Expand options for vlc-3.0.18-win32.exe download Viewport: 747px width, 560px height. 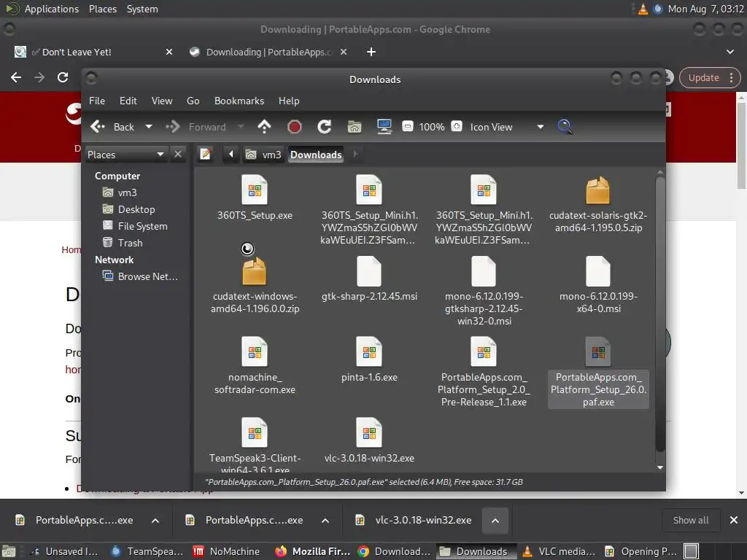[495, 521]
